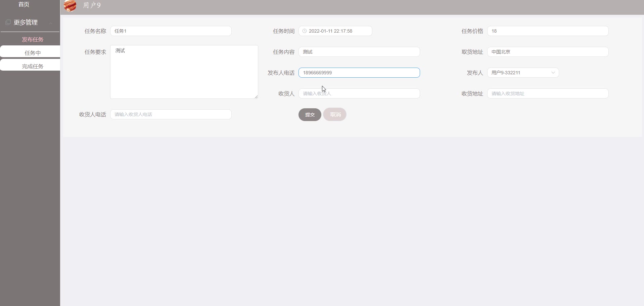
Task: Focus the 任务价格 input field
Action: click(x=548, y=31)
